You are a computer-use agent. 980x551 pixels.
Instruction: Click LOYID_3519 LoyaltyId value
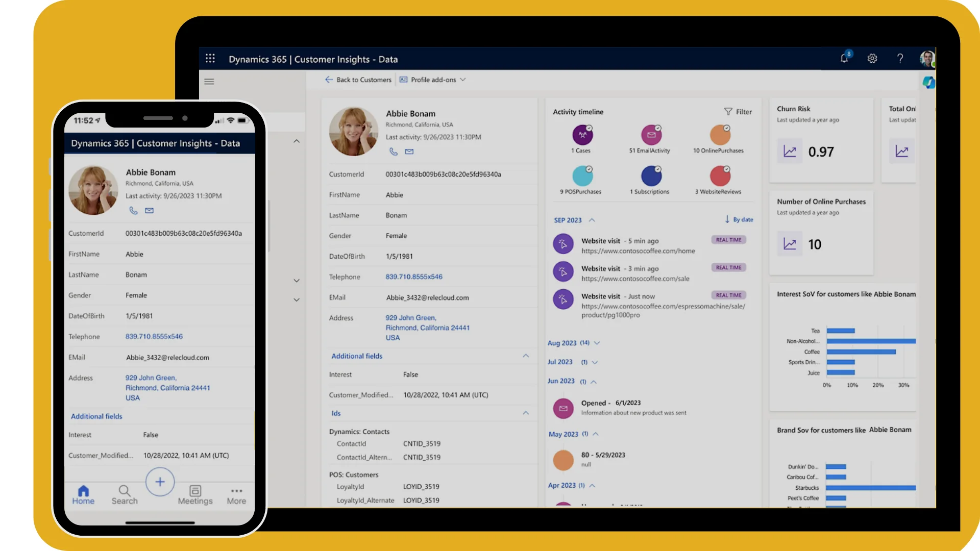(x=421, y=487)
